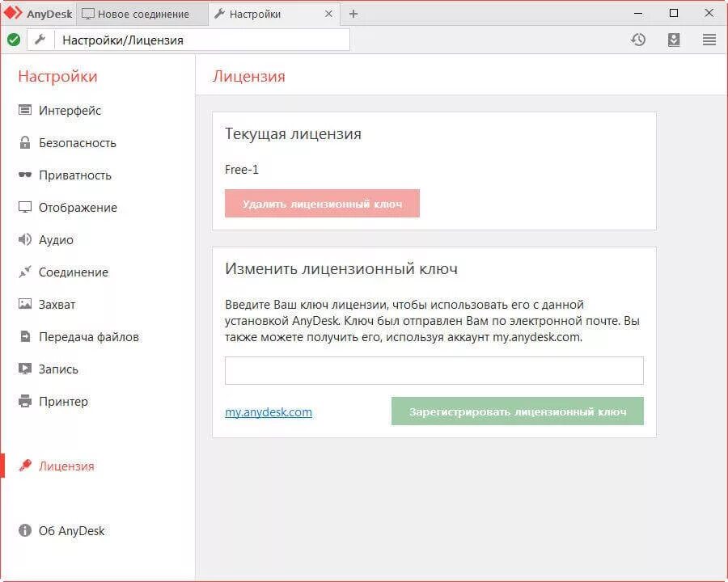
Task: Click the wrench icon beside address field
Action: point(40,40)
